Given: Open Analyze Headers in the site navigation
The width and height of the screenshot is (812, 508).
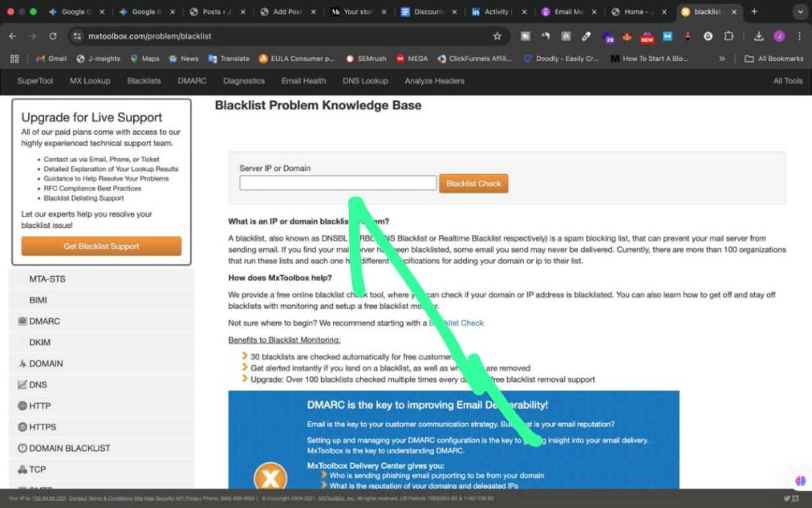Looking at the screenshot, I should tap(435, 81).
